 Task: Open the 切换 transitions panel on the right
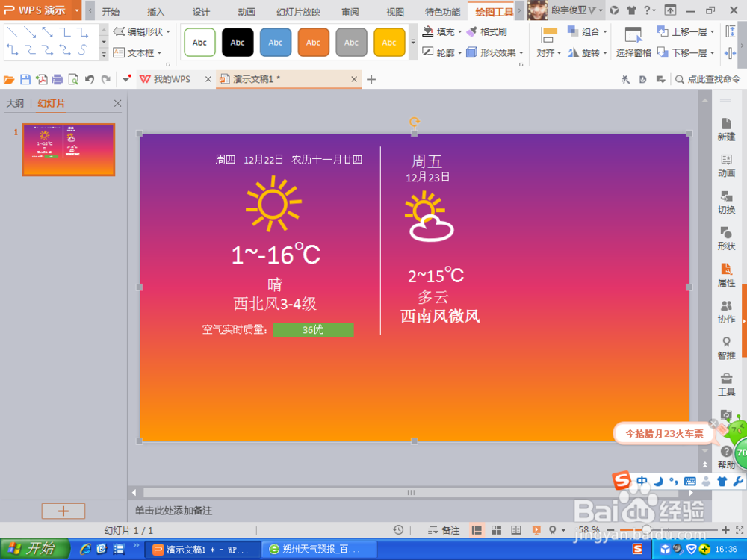(x=725, y=202)
